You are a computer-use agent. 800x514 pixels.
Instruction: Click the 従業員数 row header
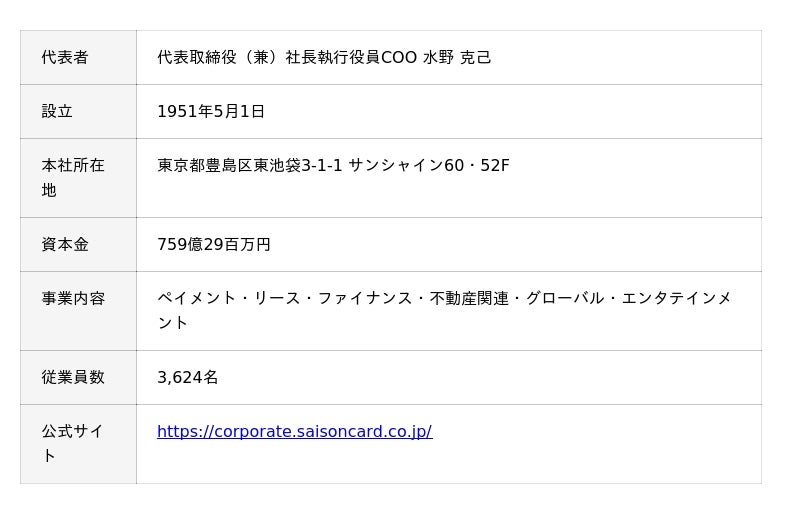point(78,378)
